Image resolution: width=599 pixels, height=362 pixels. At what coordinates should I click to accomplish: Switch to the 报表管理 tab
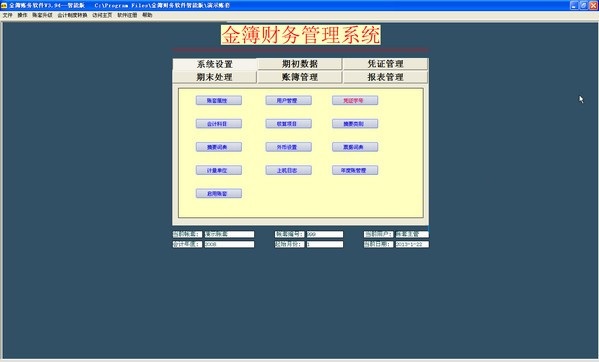(x=385, y=77)
